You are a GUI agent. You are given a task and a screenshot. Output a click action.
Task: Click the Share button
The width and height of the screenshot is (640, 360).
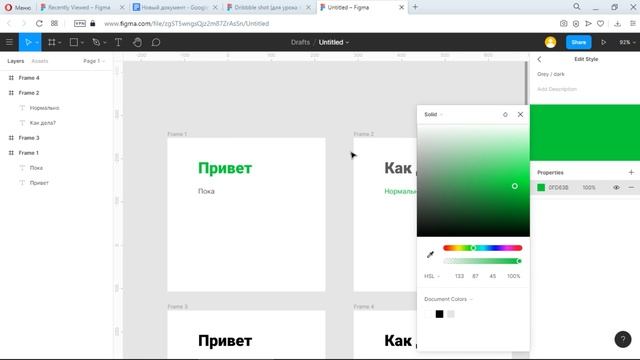(578, 42)
